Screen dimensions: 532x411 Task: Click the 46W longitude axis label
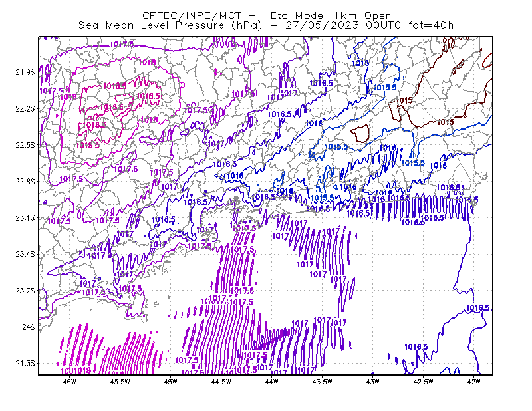(x=70, y=382)
